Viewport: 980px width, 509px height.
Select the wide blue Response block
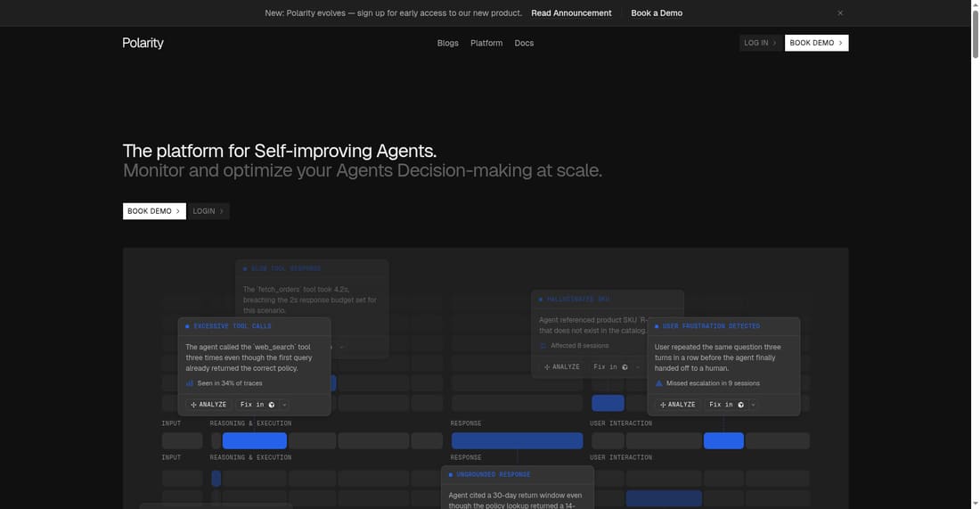(517, 441)
